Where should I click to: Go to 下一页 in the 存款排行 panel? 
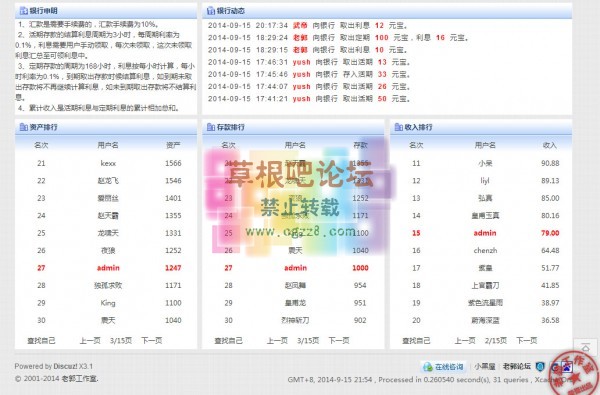tap(339, 340)
